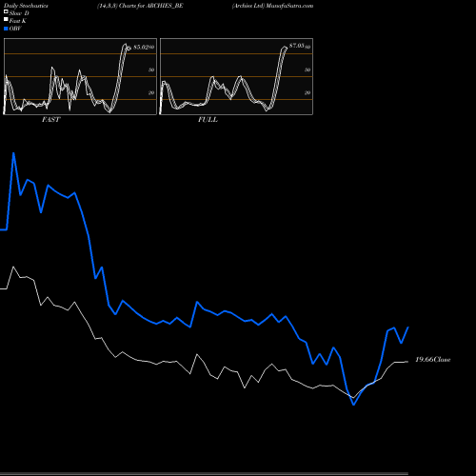Click the 50 level label in FAST chart
The height and width of the screenshot is (476, 476).
tap(151, 69)
